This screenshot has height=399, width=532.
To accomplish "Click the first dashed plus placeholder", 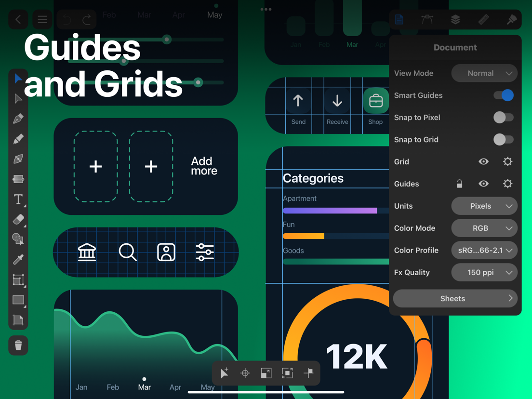I will pyautogui.click(x=96, y=167).
